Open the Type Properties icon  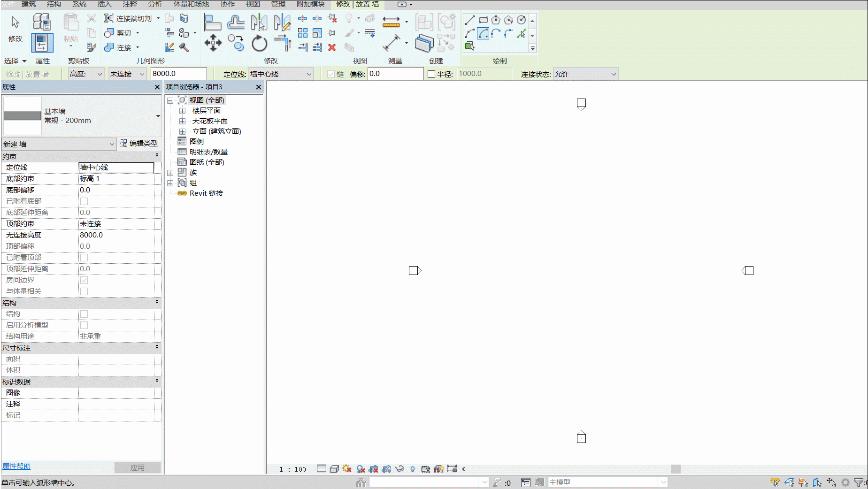click(x=41, y=22)
